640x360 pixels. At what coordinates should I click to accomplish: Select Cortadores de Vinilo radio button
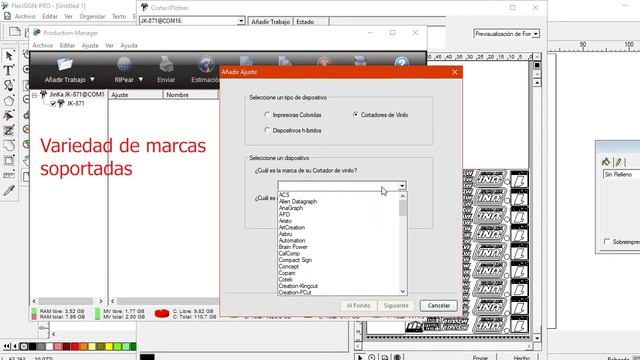[x=356, y=115]
